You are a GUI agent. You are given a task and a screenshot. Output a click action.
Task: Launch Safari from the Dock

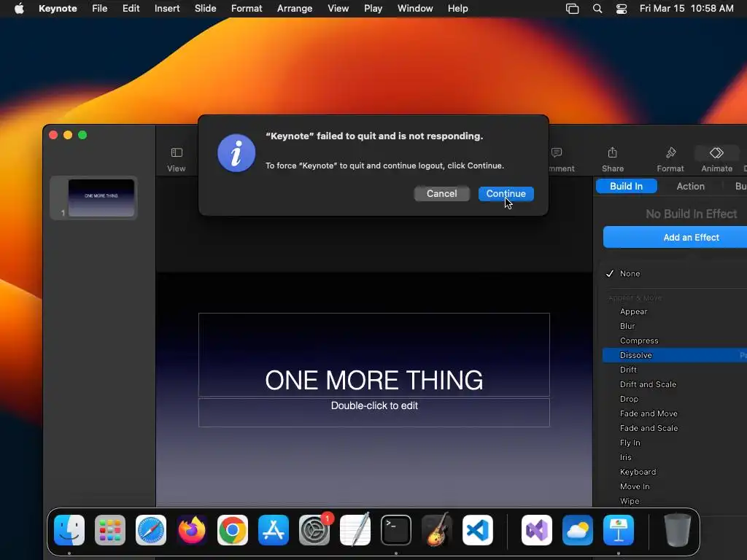[x=151, y=530]
